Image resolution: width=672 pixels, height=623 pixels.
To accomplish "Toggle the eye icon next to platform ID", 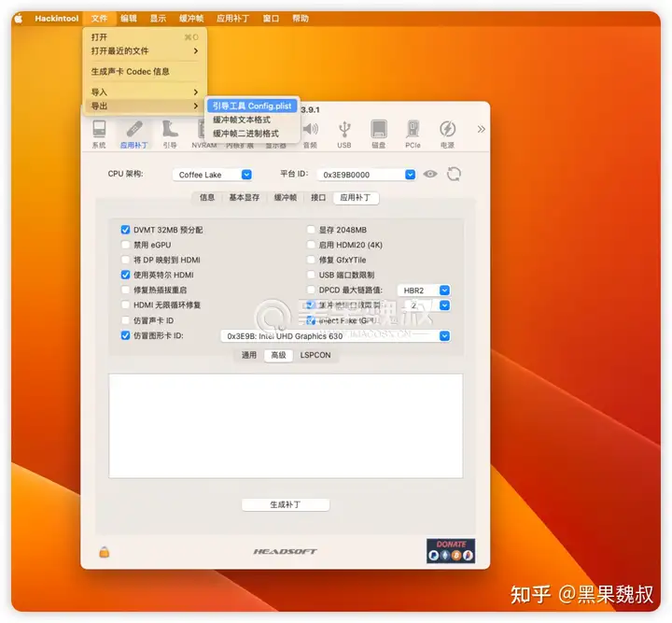I will tap(430, 174).
